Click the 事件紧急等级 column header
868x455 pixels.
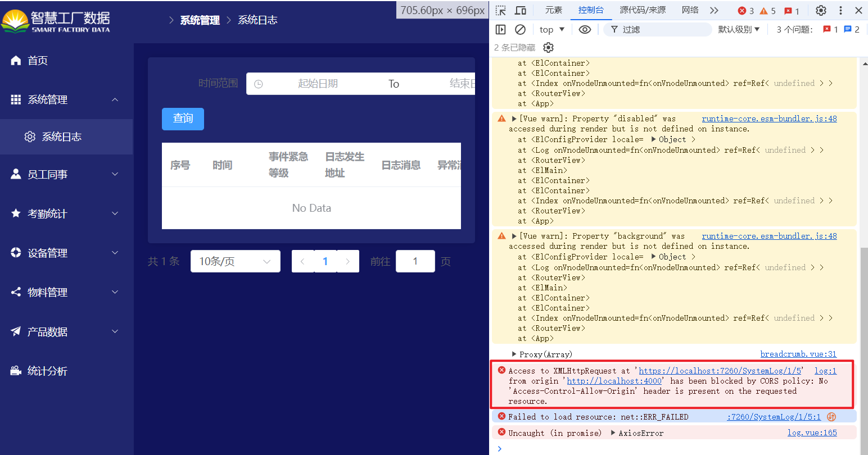pyautogui.click(x=288, y=165)
